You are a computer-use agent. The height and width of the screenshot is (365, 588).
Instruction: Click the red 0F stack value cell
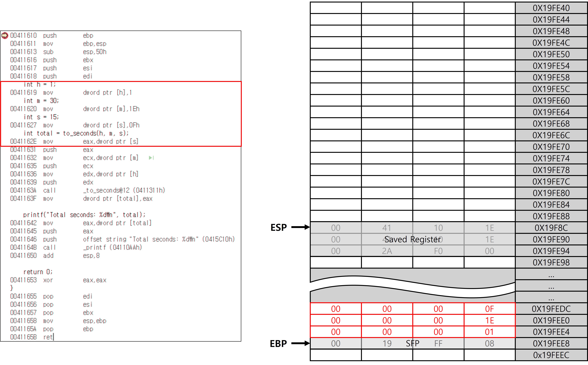489,309
